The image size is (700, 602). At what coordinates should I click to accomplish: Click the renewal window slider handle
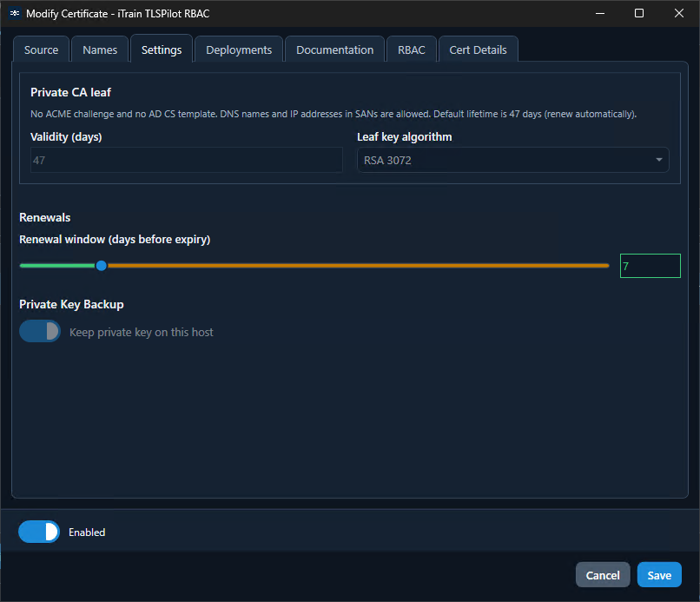click(x=102, y=266)
